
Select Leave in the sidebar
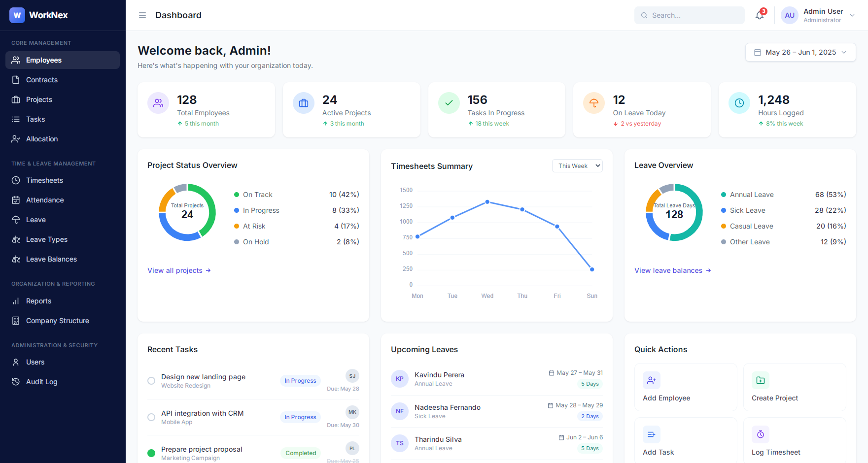click(x=63, y=220)
